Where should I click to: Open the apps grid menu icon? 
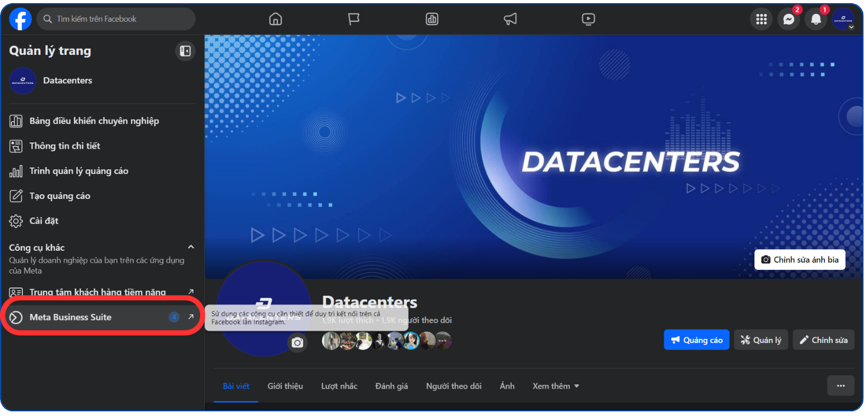pyautogui.click(x=761, y=20)
